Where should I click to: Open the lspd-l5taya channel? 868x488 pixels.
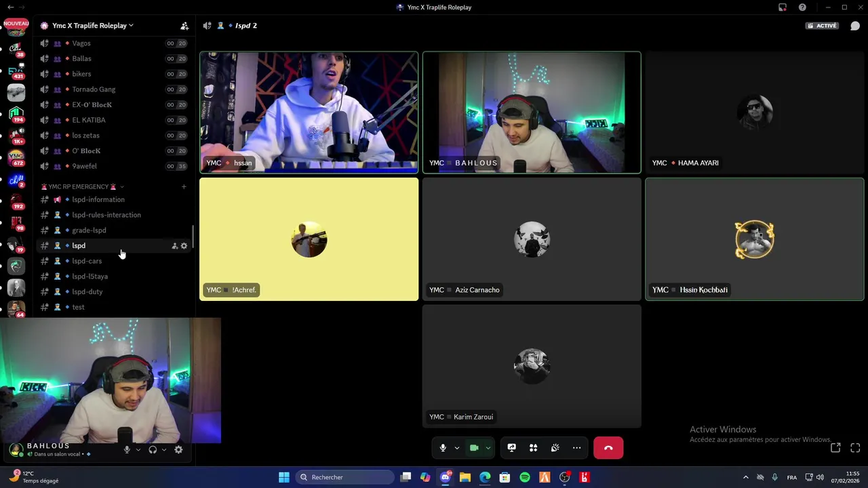[x=114, y=277]
